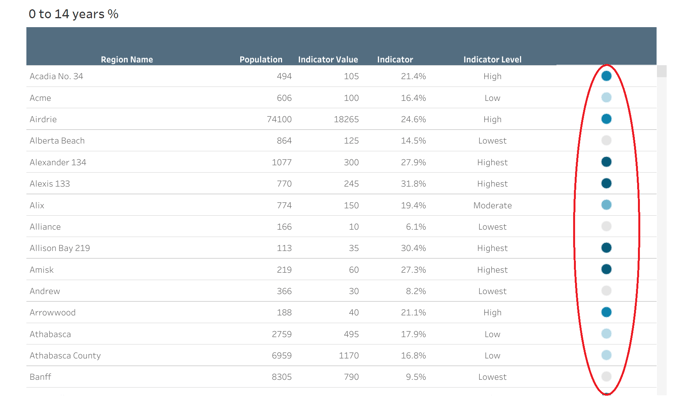Click the grey dot for Banff

coord(606,377)
